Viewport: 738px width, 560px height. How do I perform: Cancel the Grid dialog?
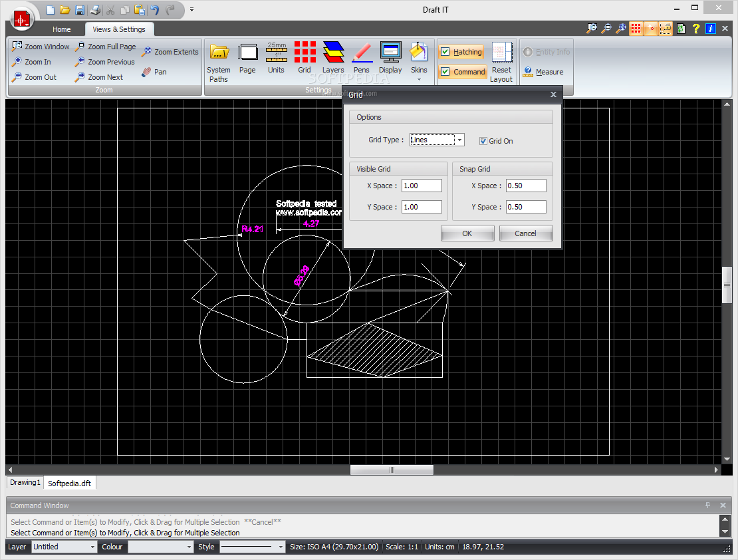coord(526,233)
